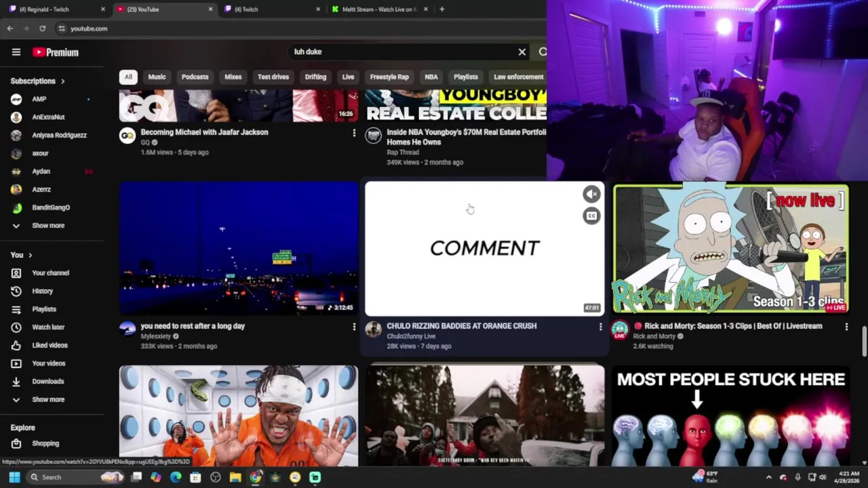868x488 pixels.
Task: Reload the page with refresh icon
Action: click(x=42, y=28)
